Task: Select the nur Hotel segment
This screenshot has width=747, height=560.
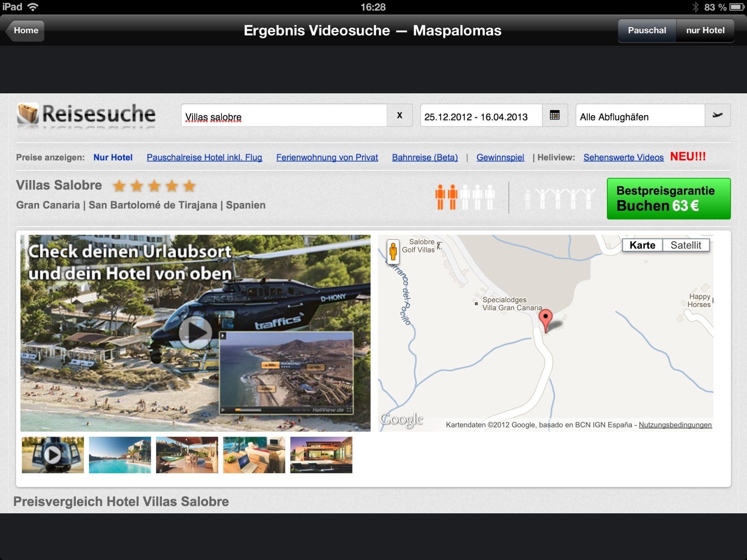Action: (x=705, y=30)
